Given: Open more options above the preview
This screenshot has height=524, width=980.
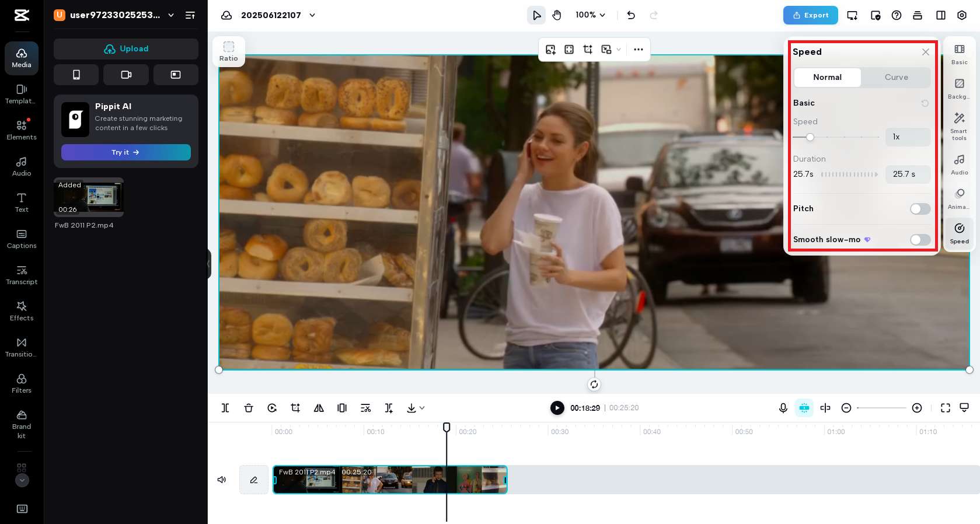Looking at the screenshot, I should pos(639,50).
